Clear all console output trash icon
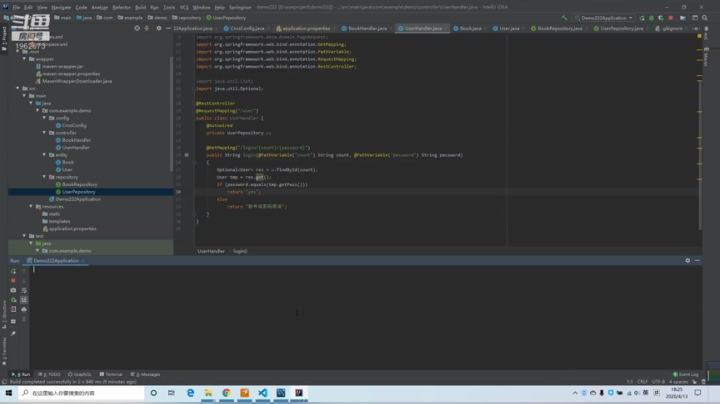720x404 pixels. [x=24, y=319]
